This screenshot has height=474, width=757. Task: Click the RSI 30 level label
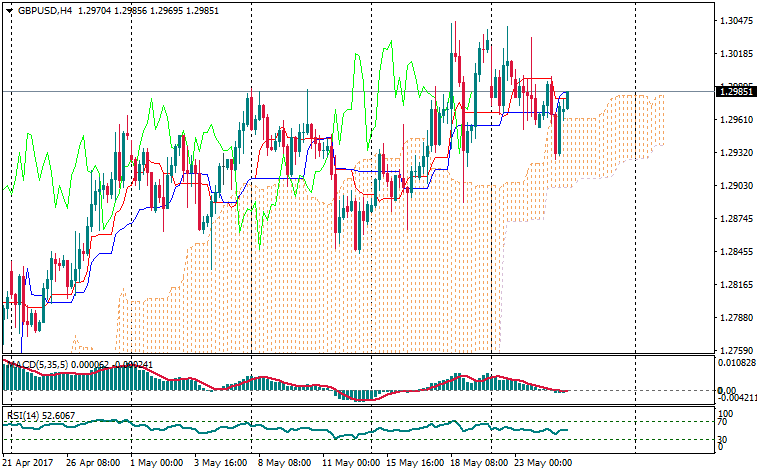point(723,440)
